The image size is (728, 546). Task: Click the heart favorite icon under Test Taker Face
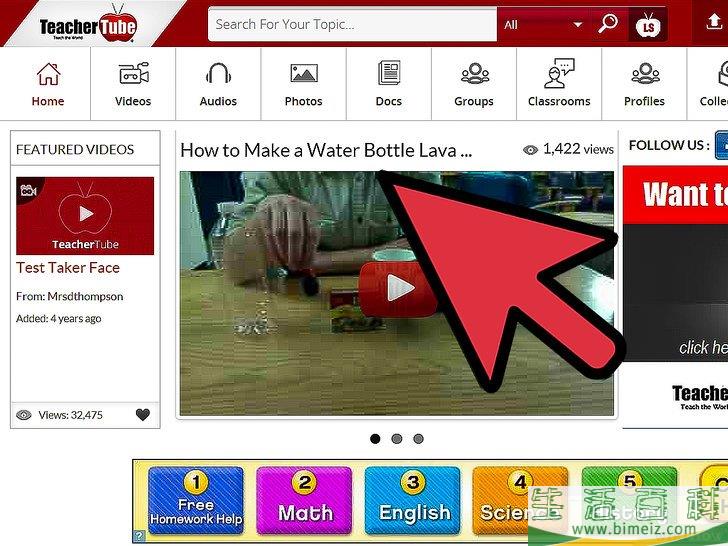pos(143,414)
